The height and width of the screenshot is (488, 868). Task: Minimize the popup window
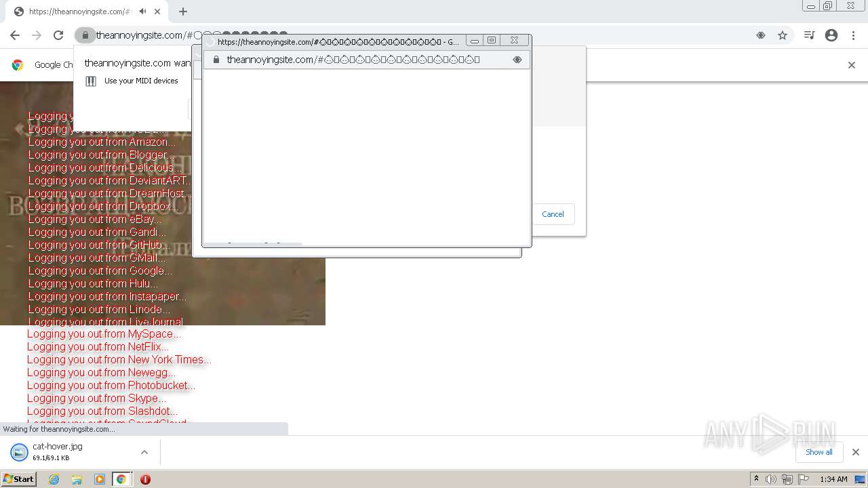pyautogui.click(x=475, y=41)
